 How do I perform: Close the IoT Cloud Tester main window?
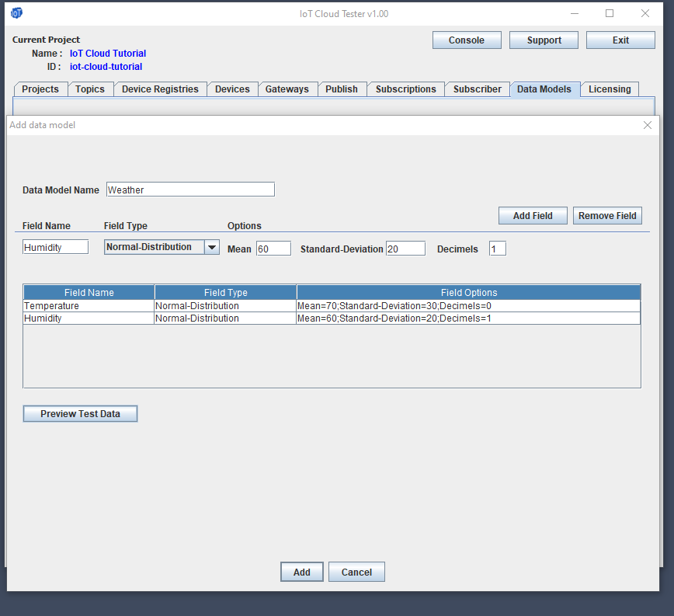pyautogui.click(x=645, y=13)
